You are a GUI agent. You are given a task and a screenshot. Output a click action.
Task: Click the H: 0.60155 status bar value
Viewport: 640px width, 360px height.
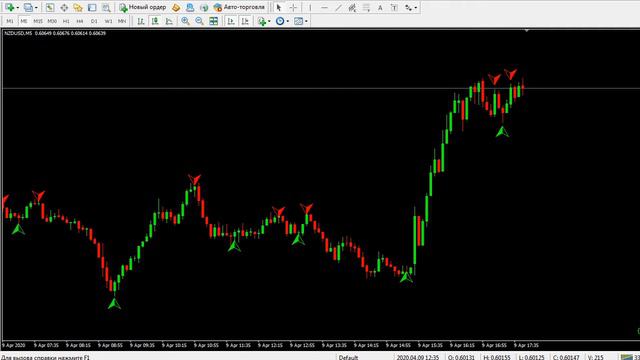pos(497,357)
